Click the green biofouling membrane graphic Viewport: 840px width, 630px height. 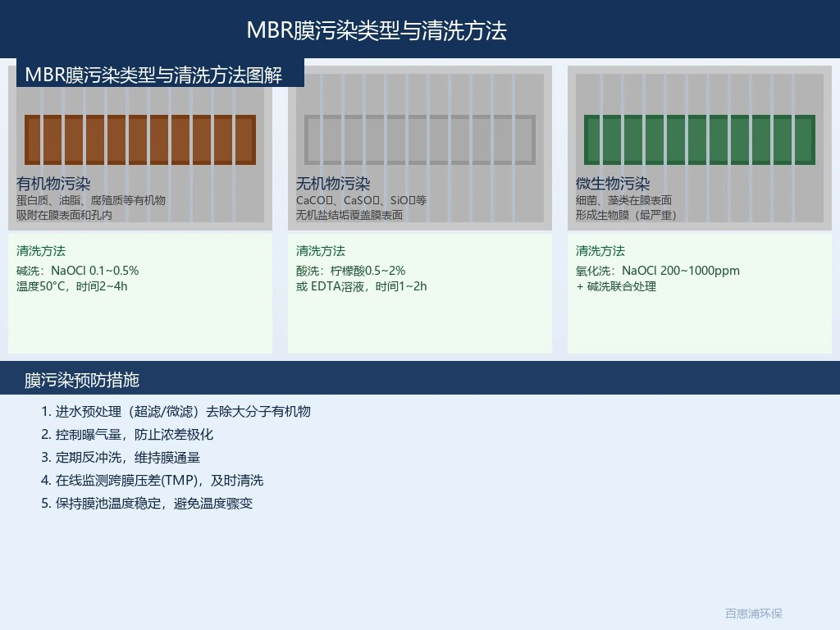(700, 139)
